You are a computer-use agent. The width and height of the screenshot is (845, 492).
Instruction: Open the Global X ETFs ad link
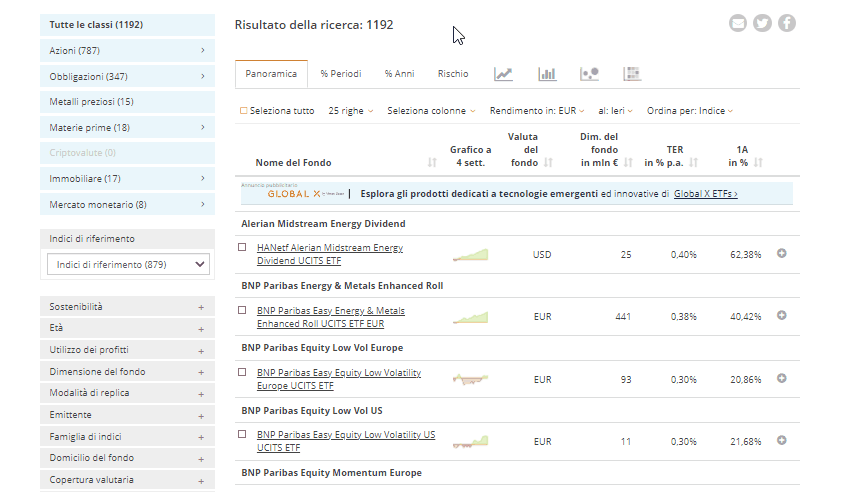click(705, 194)
